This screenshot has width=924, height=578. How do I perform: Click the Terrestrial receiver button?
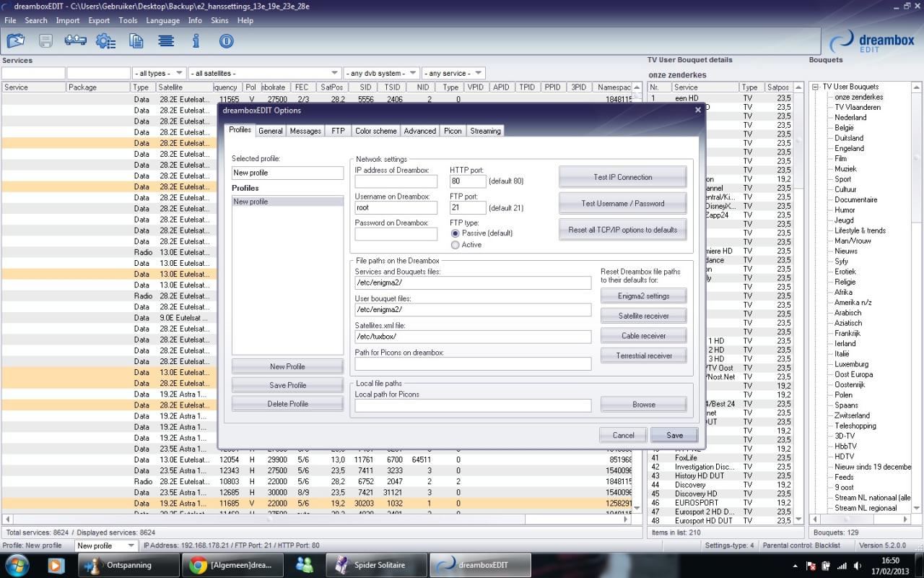coord(643,355)
